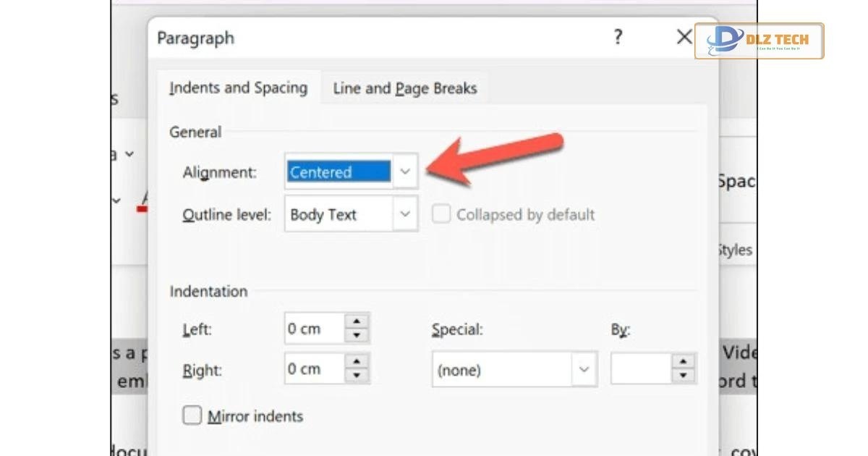This screenshot has width=868, height=456.
Task: Click inside the Left indent field
Action: pyautogui.click(x=313, y=329)
